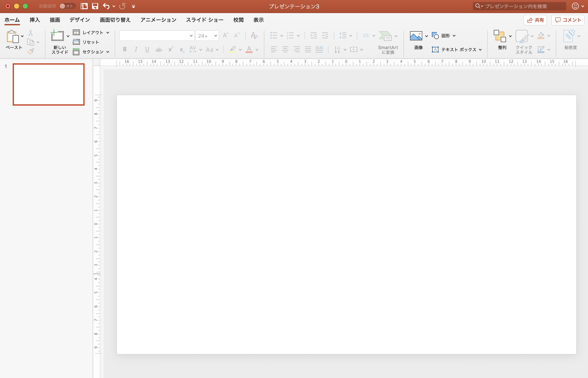Switch to the 画面切り替え tab

pyautogui.click(x=115, y=20)
